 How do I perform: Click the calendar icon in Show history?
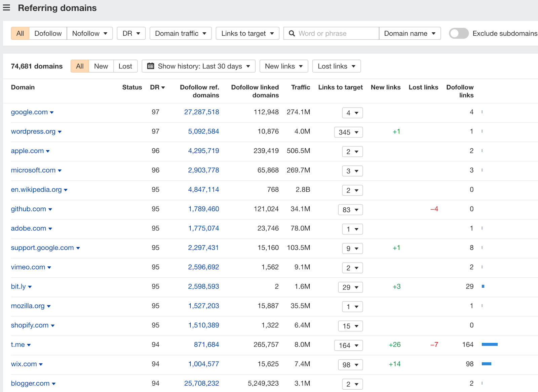[151, 66]
